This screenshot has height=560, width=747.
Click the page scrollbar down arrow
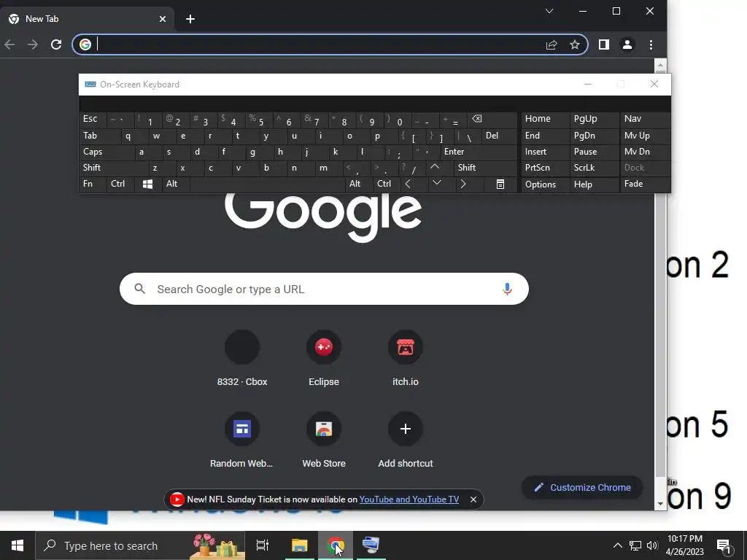click(x=660, y=504)
